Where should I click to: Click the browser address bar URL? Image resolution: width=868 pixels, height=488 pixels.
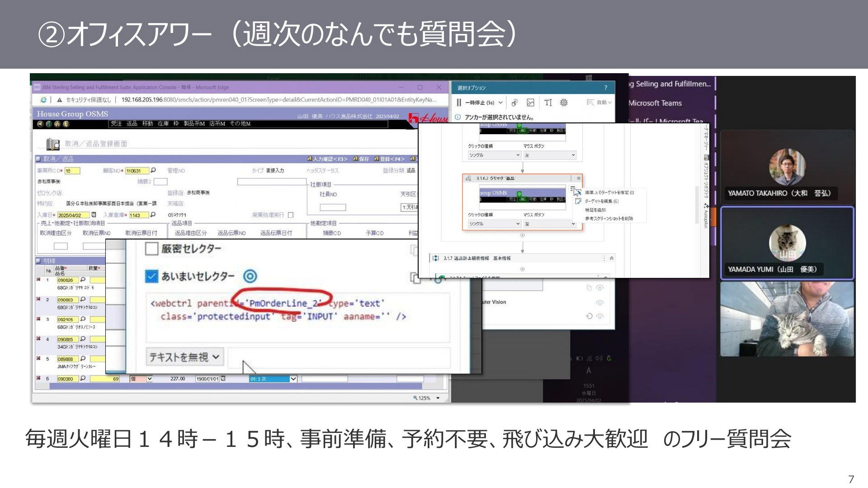point(279,100)
